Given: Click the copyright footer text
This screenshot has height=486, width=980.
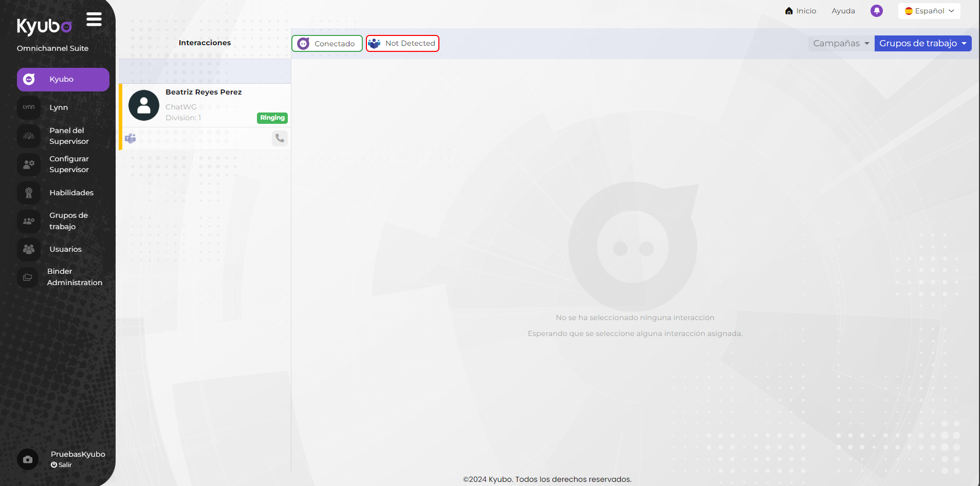Looking at the screenshot, I should pyautogui.click(x=547, y=479).
